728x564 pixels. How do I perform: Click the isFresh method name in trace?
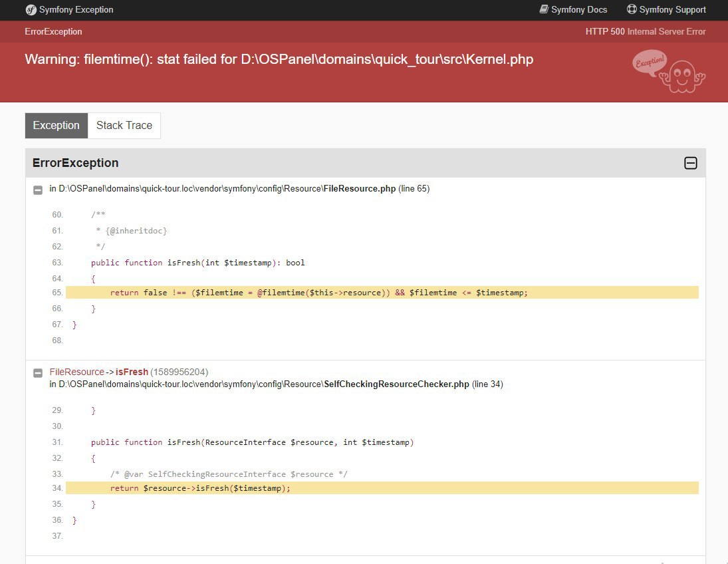point(132,372)
